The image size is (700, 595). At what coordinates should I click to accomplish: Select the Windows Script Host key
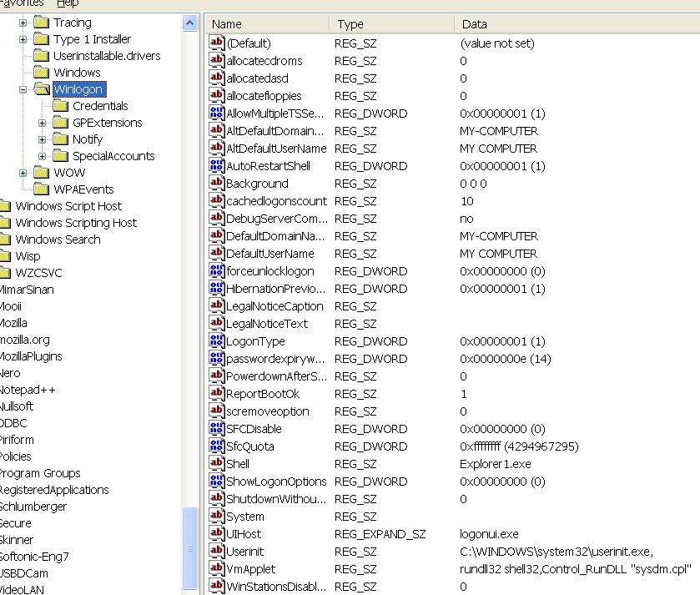[x=68, y=206]
